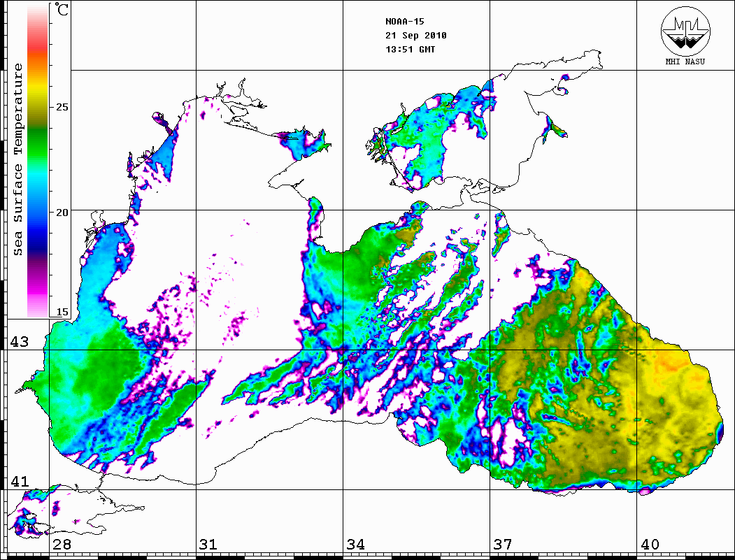Click the 'NOAA-15' satellite label
The height and width of the screenshot is (560, 735).
point(404,22)
